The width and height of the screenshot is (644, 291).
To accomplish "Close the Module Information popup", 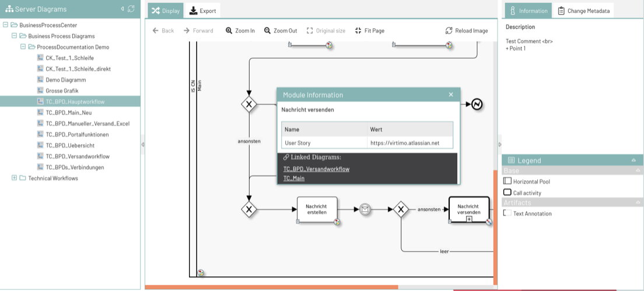I will tap(451, 94).
